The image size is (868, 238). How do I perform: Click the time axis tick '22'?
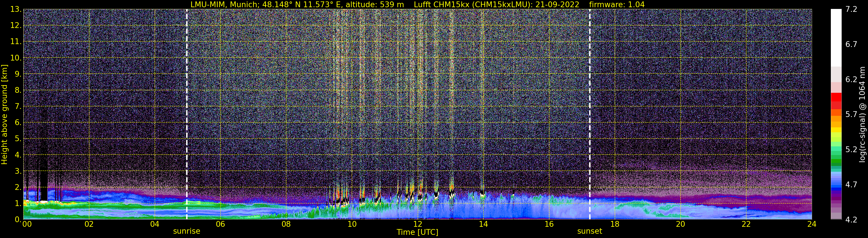click(x=746, y=224)
